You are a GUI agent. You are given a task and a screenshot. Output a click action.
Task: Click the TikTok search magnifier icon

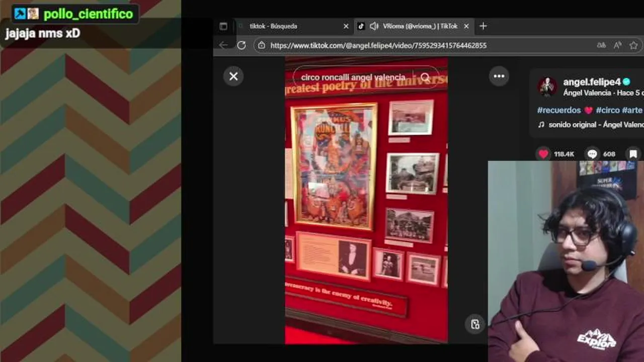click(x=425, y=77)
